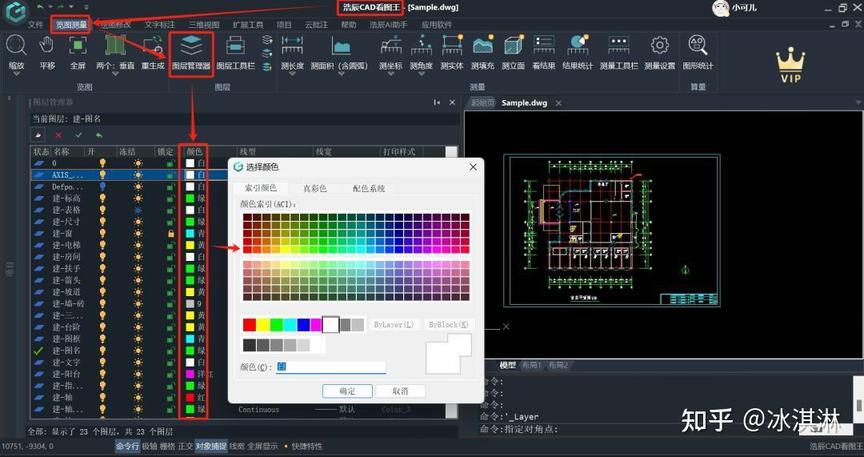Select the AXIS_... layer row name
864x457 pixels.
68,175
